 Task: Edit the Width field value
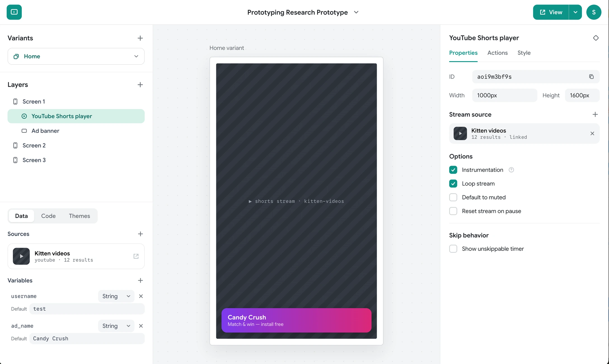point(505,95)
